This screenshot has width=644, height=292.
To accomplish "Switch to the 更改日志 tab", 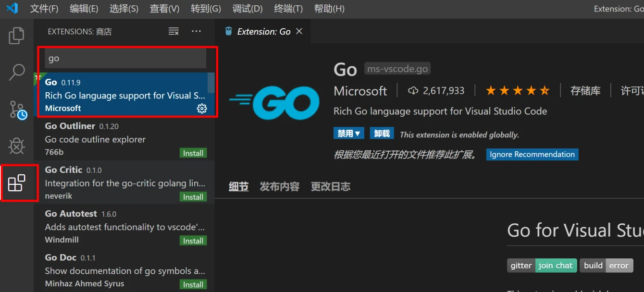I will tap(330, 186).
